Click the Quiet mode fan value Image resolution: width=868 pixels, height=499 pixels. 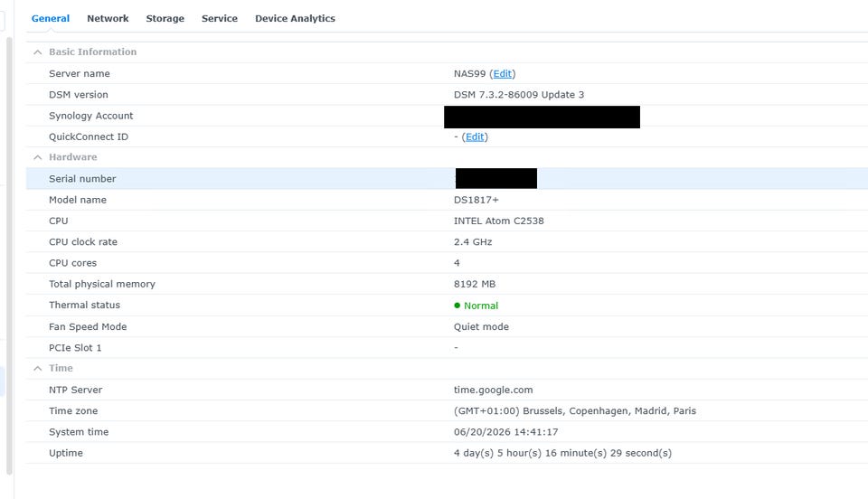pos(481,326)
